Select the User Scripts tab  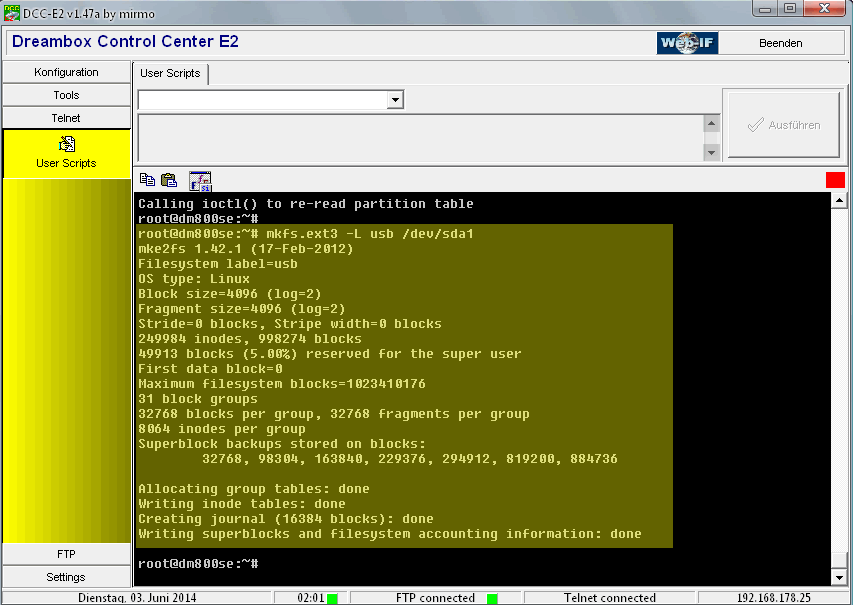pyautogui.click(x=170, y=73)
